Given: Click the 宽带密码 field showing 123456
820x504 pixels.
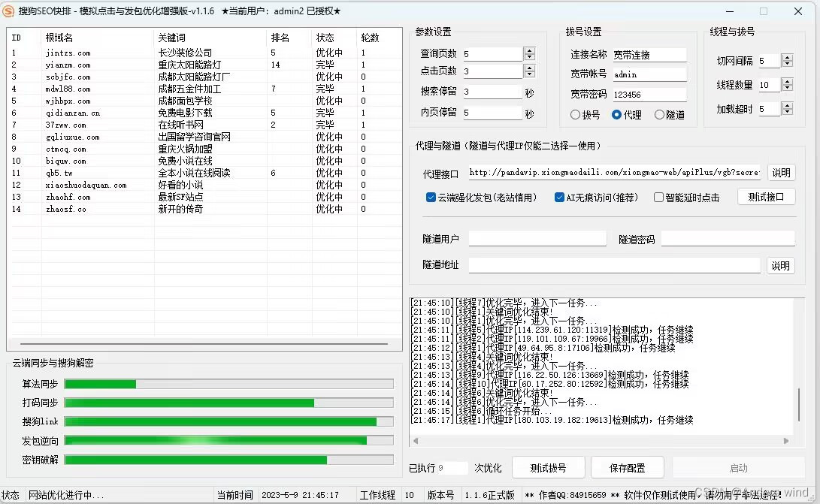Looking at the screenshot, I should [x=649, y=95].
